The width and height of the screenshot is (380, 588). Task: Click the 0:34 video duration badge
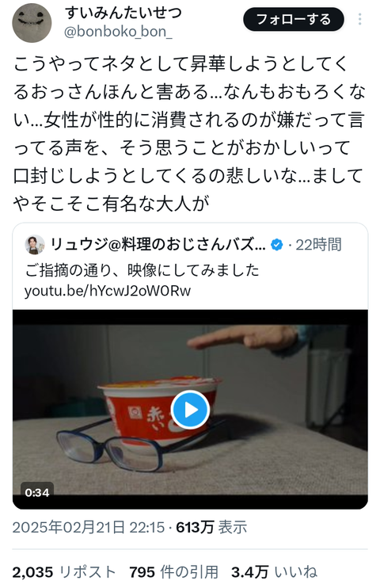point(37,492)
